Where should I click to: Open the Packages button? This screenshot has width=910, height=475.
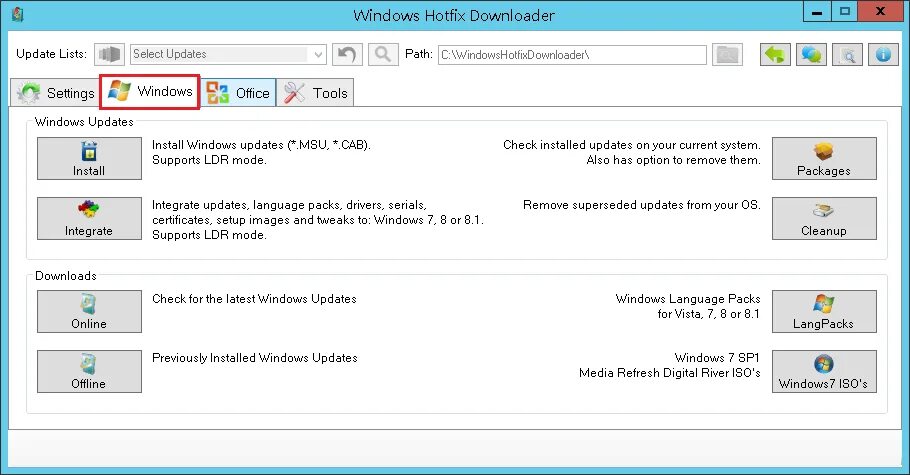pyautogui.click(x=824, y=159)
